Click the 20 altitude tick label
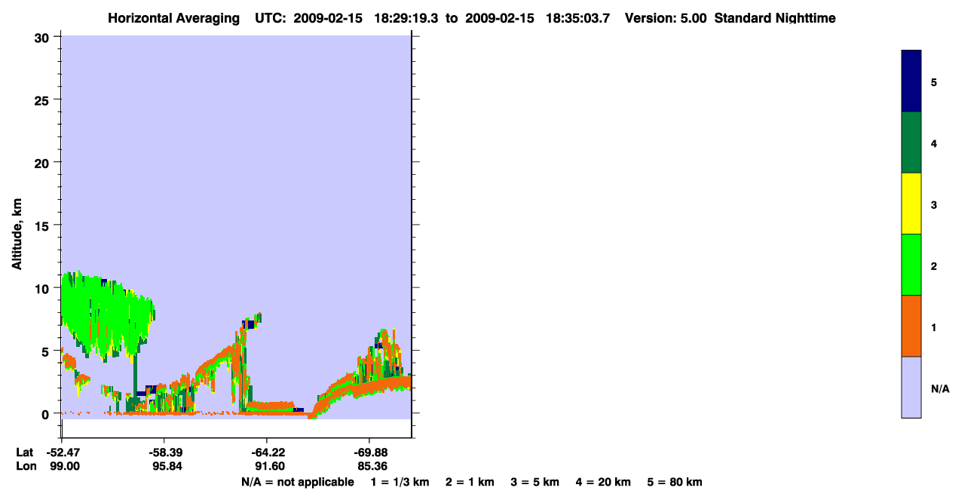 43,162
